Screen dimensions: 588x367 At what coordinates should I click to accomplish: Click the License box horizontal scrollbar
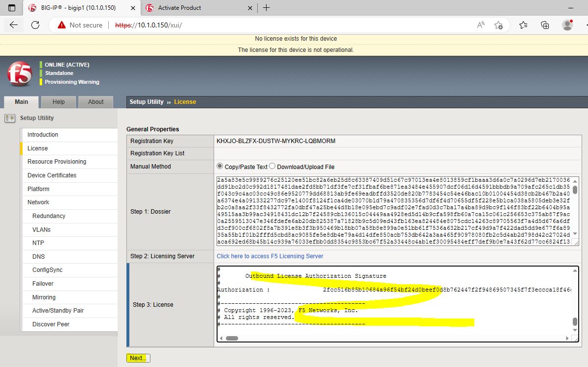[x=232, y=338]
